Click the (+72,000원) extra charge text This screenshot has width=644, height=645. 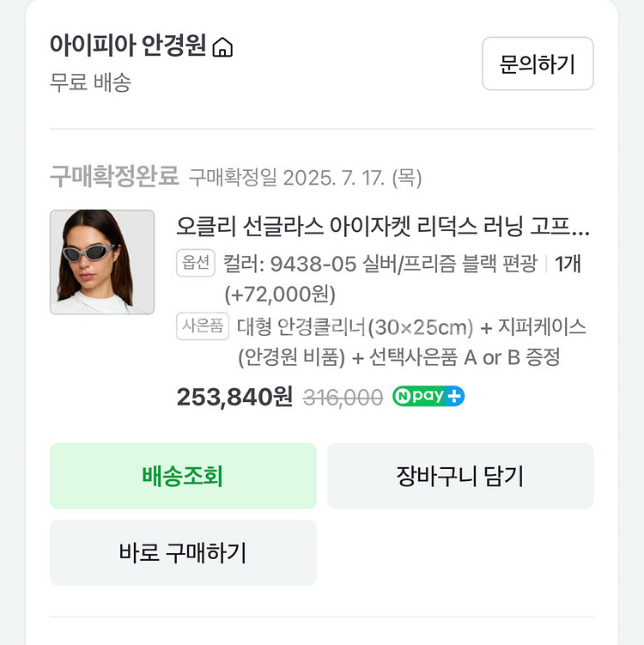click(x=280, y=295)
